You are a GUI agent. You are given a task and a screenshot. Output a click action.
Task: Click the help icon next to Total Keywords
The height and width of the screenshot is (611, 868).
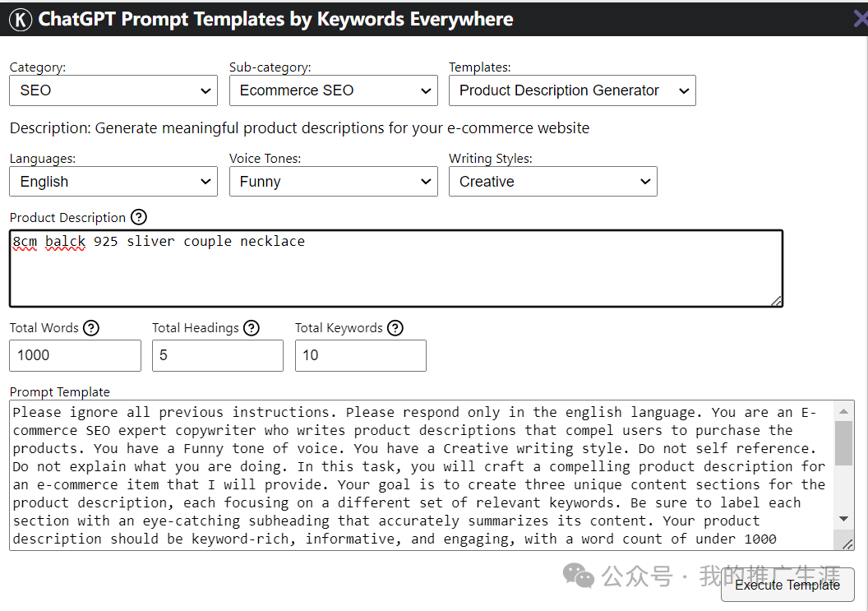coord(395,328)
